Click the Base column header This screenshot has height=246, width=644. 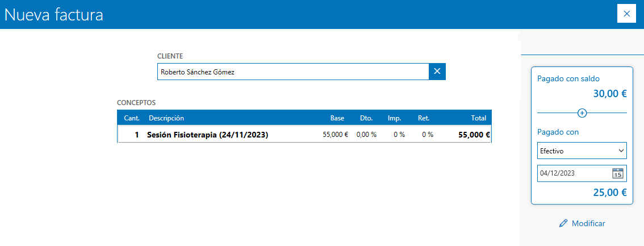click(x=337, y=118)
